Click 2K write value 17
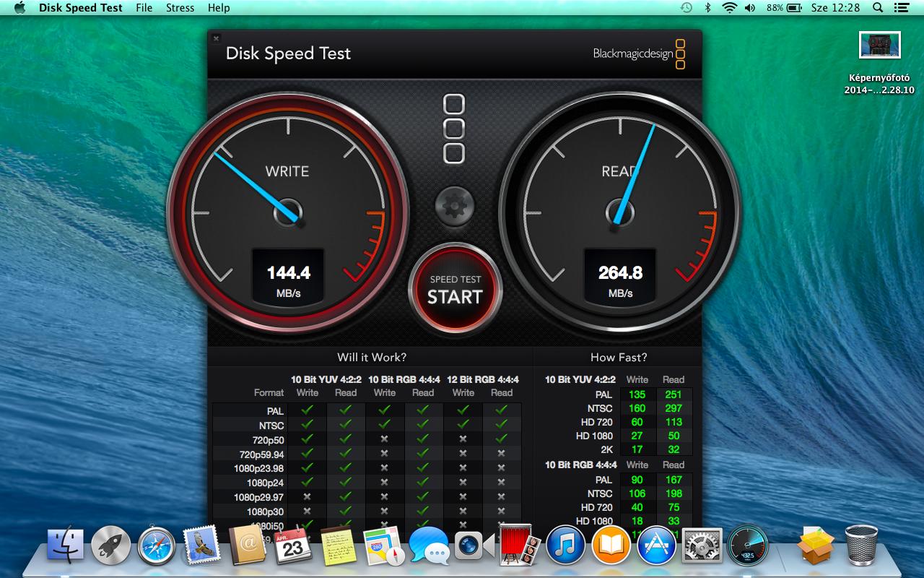Screen dimensions: 924x578 637,449
